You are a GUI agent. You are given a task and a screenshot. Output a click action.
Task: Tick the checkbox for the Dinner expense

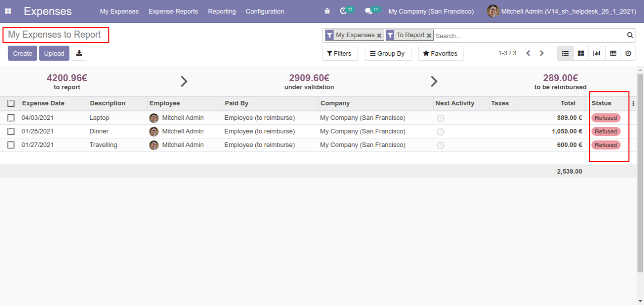coord(11,131)
